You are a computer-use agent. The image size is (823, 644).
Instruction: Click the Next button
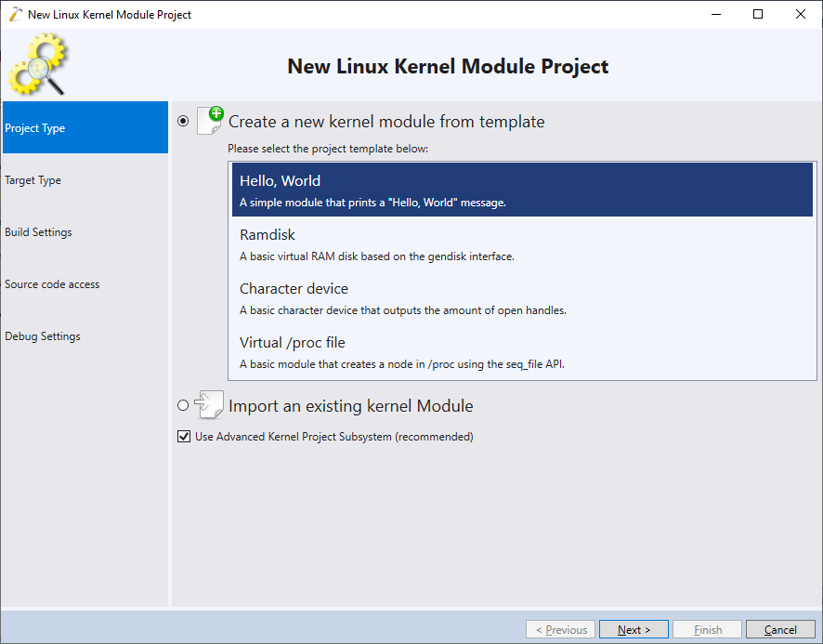(634, 629)
